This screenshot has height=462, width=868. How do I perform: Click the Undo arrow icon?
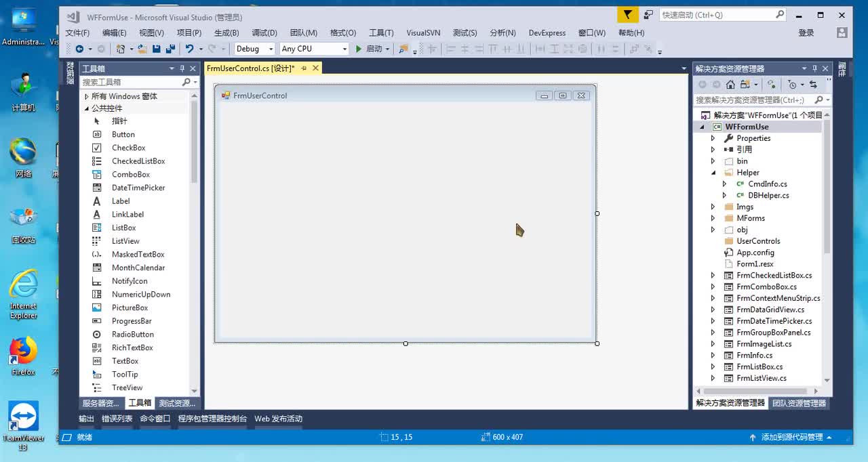click(x=189, y=49)
